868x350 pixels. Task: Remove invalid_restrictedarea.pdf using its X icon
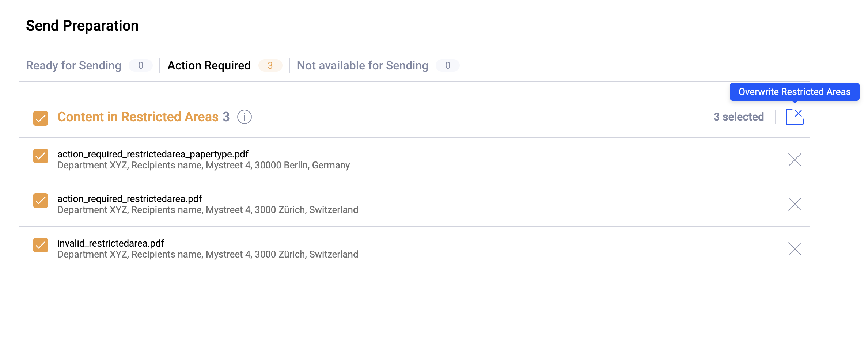tap(795, 249)
